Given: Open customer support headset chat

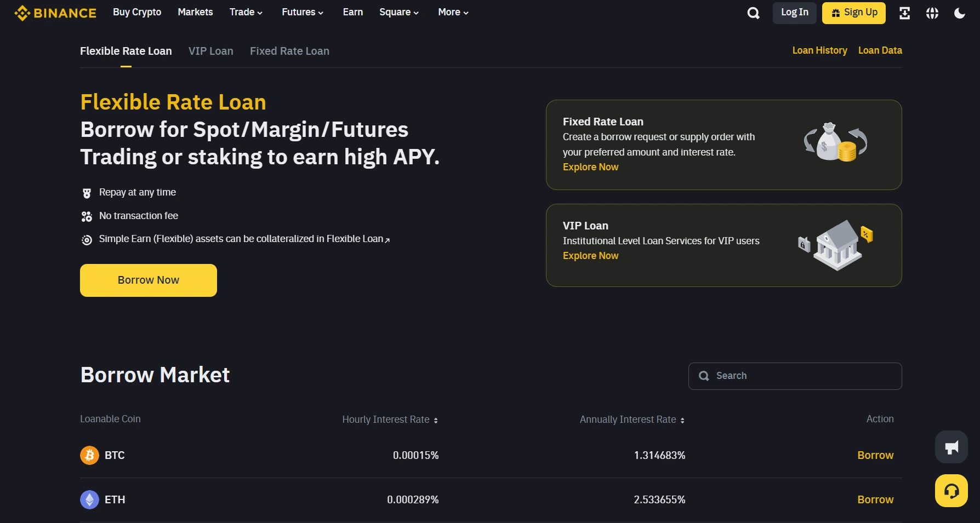Looking at the screenshot, I should [951, 491].
